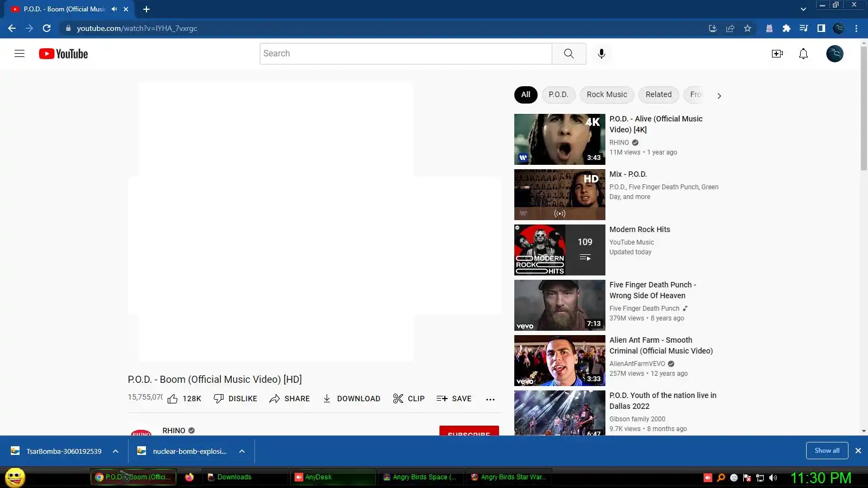Switch to Downloads taskbar window
Image resolution: width=868 pixels, height=488 pixels.
[x=245, y=477]
